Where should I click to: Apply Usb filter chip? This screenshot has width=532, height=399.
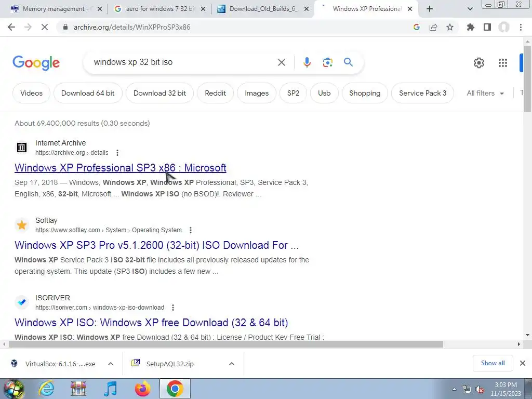(324, 93)
